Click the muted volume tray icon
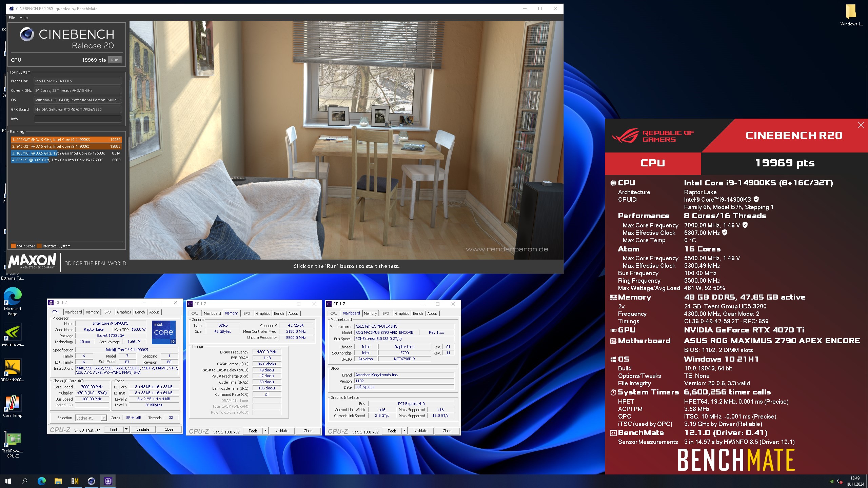868x488 pixels. click(x=840, y=481)
